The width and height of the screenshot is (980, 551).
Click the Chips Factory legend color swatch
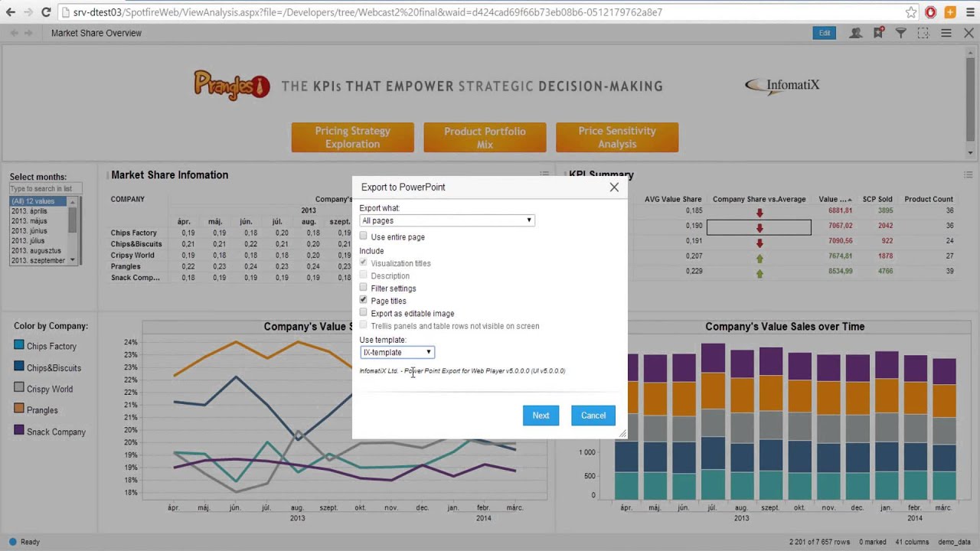click(19, 346)
